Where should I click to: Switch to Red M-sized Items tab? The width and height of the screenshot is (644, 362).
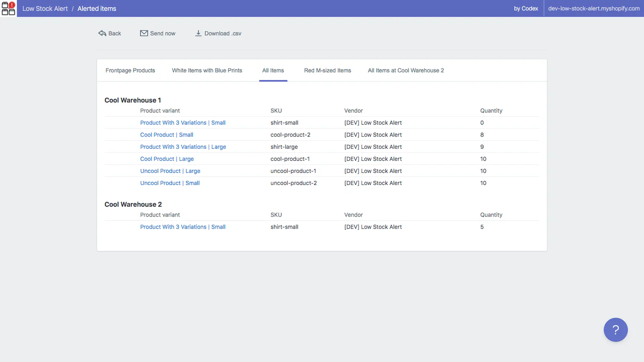coord(328,70)
